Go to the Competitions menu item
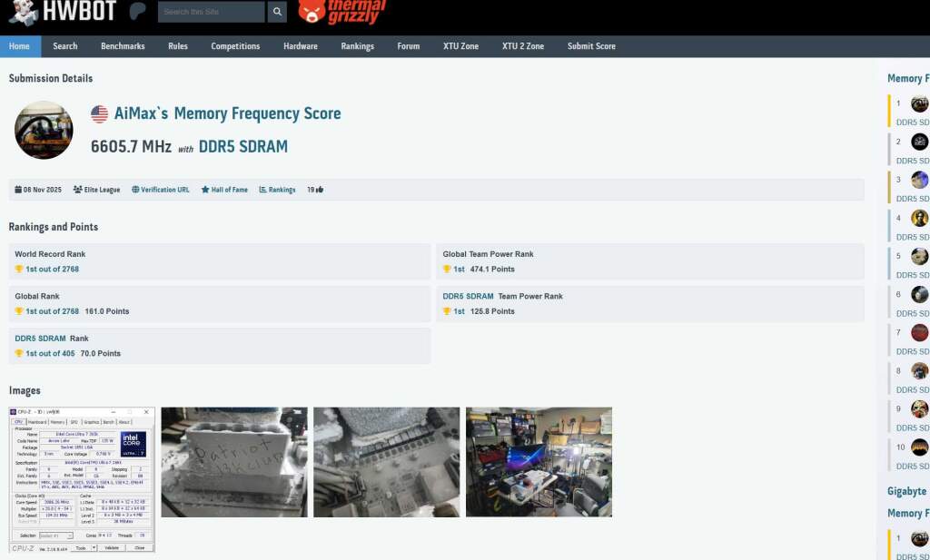This screenshot has width=930, height=560. pyautogui.click(x=235, y=46)
